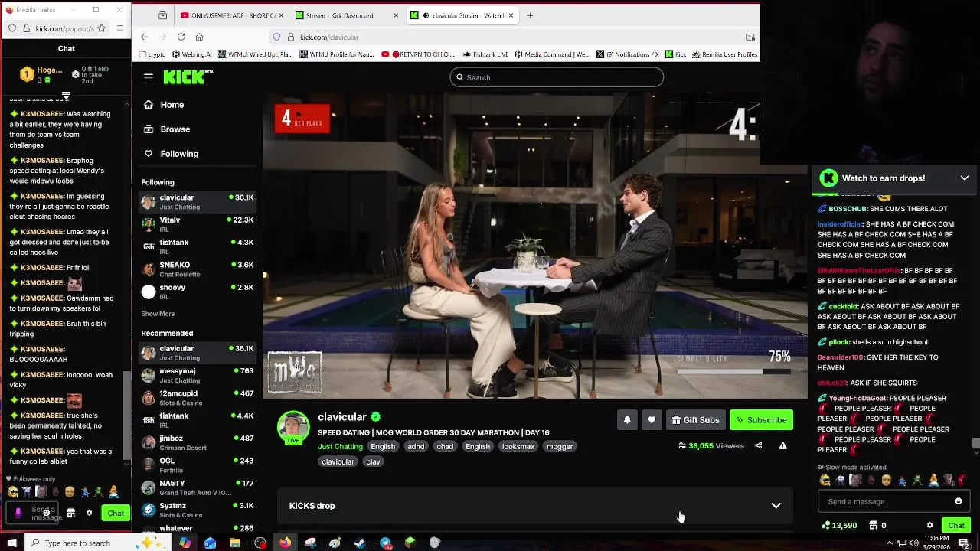Image resolution: width=980 pixels, height=551 pixels.
Task: Open the crypto bookmarks folder
Action: pyautogui.click(x=152, y=54)
